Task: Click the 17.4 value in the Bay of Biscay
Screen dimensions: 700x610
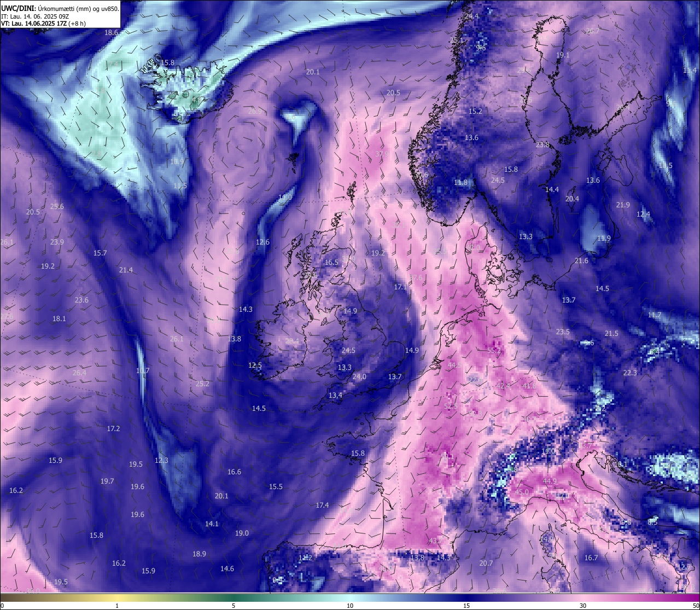Action: pyautogui.click(x=322, y=505)
